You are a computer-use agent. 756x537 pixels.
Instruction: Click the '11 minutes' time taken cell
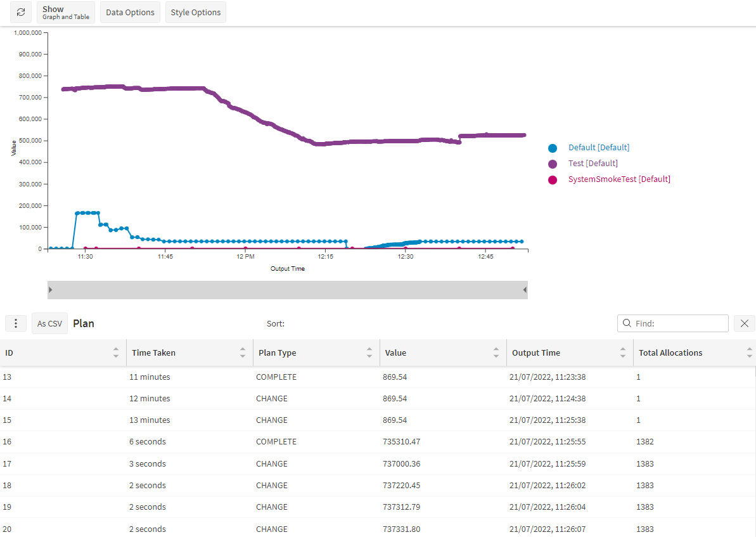[x=150, y=377]
